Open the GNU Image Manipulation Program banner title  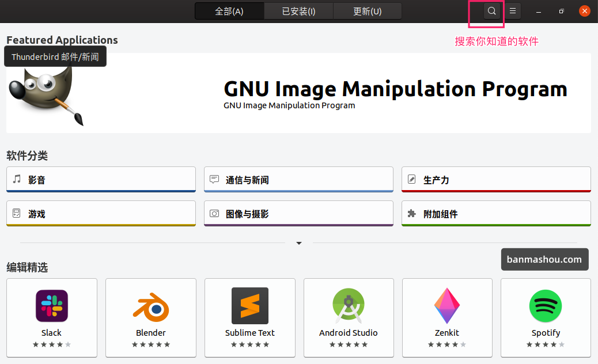[395, 89]
